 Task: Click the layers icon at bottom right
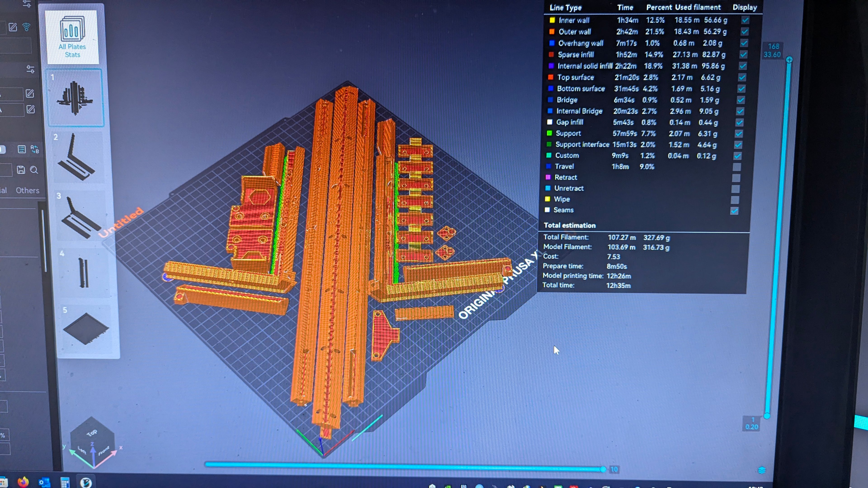tap(762, 470)
